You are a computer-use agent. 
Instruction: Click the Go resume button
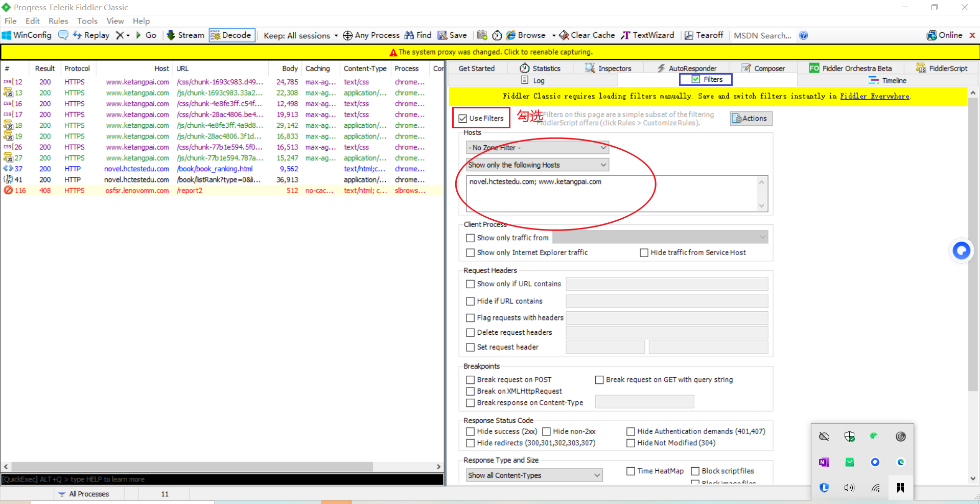click(146, 35)
